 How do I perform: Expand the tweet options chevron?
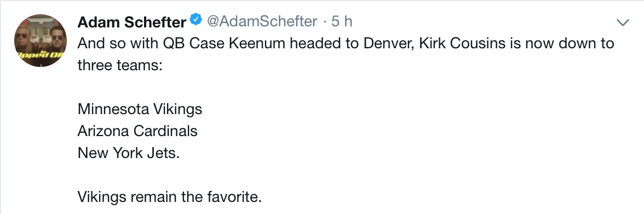[x=623, y=22]
